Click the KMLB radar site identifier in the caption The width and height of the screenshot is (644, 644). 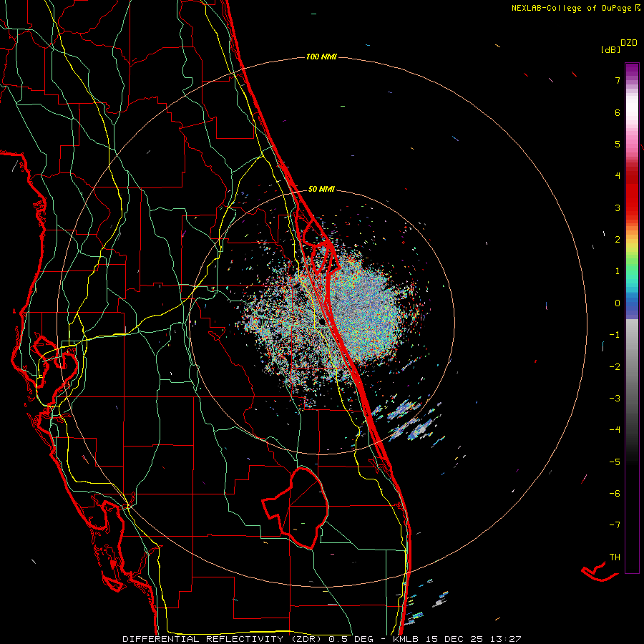pos(406,639)
